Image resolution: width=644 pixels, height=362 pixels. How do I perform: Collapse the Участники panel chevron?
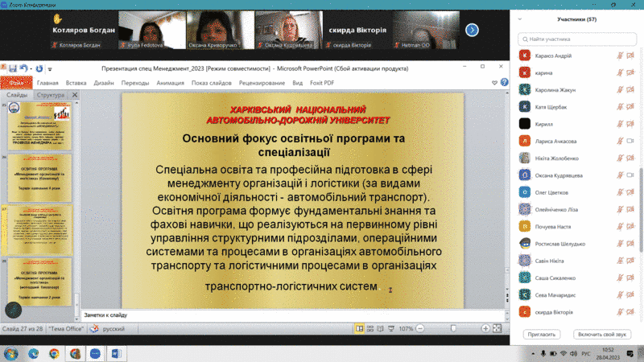click(x=520, y=19)
